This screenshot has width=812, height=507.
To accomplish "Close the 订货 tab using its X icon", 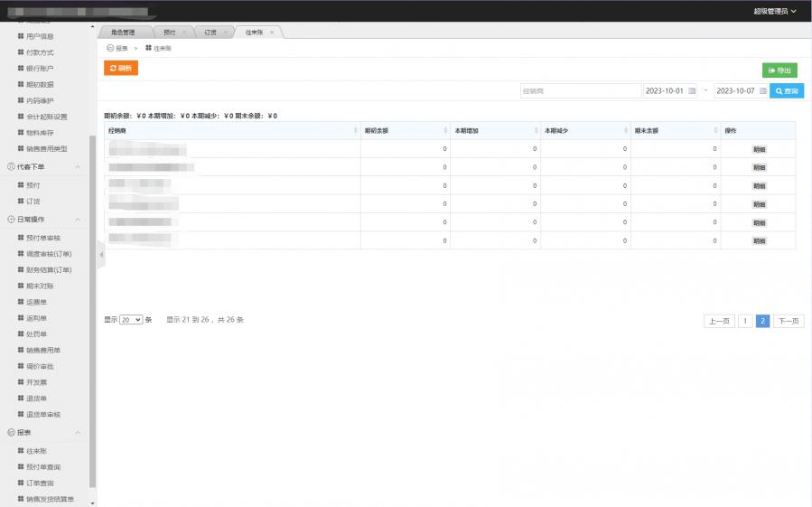I will [x=225, y=33].
